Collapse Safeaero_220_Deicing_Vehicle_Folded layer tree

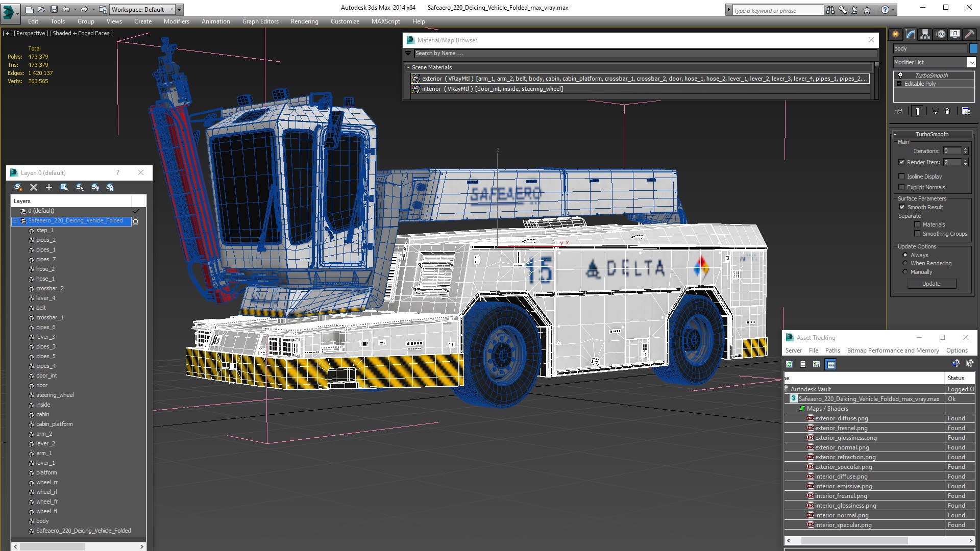15,221
